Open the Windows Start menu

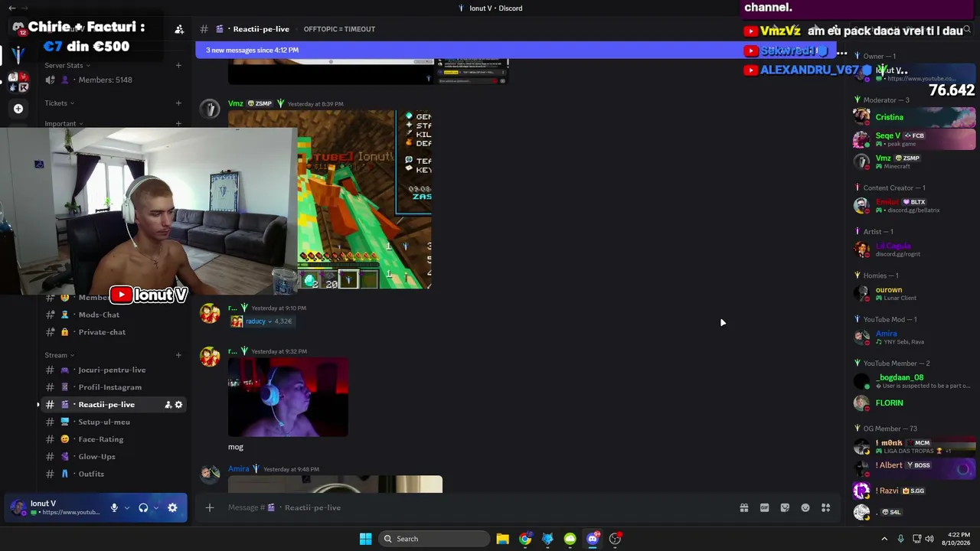365,539
